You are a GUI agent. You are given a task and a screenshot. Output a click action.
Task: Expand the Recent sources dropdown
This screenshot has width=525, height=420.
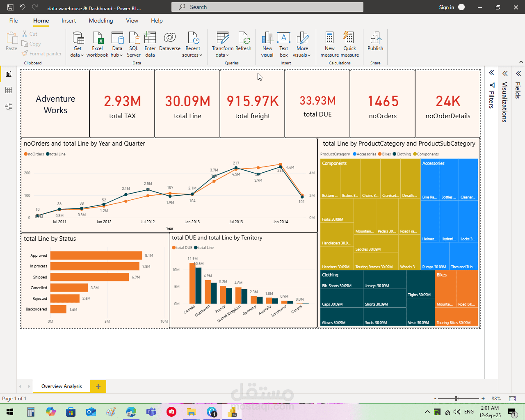(192, 44)
